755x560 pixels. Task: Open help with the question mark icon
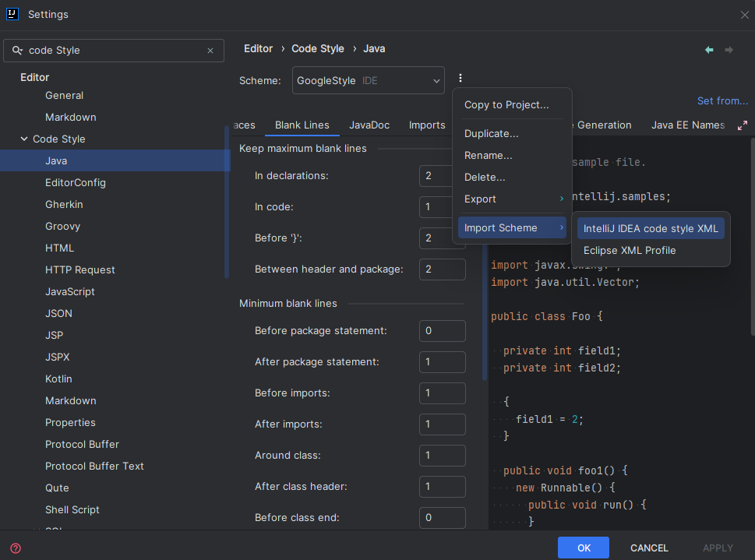16,548
